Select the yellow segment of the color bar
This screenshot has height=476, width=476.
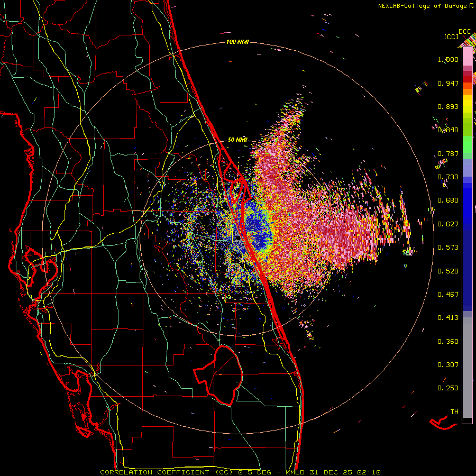point(467,104)
